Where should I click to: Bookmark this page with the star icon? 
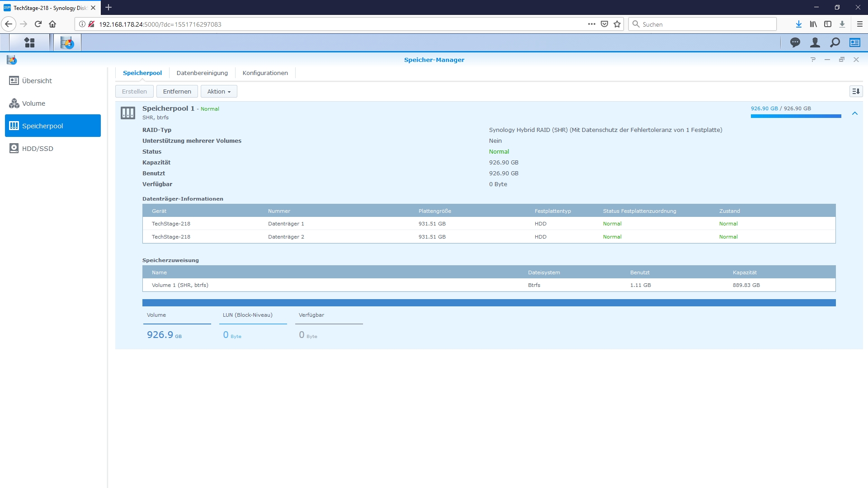(617, 24)
